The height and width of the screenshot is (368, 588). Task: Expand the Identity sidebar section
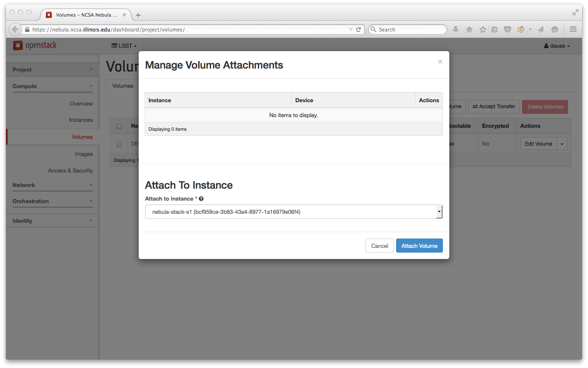pos(53,221)
